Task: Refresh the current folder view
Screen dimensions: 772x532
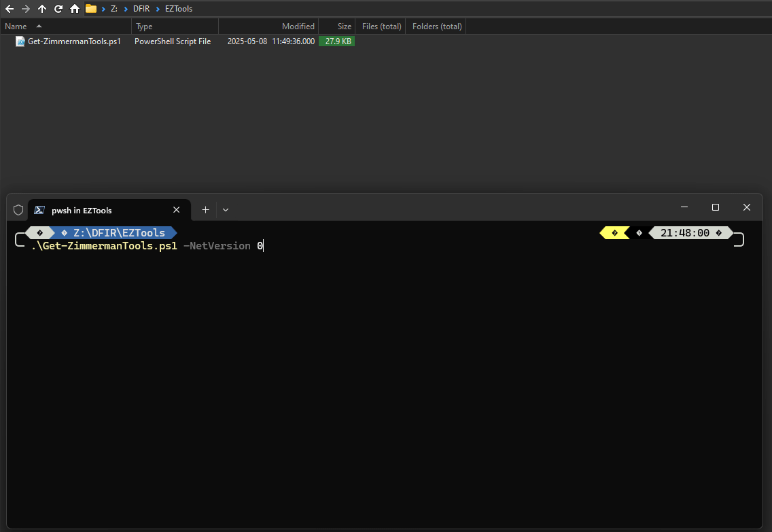Action: pyautogui.click(x=58, y=9)
